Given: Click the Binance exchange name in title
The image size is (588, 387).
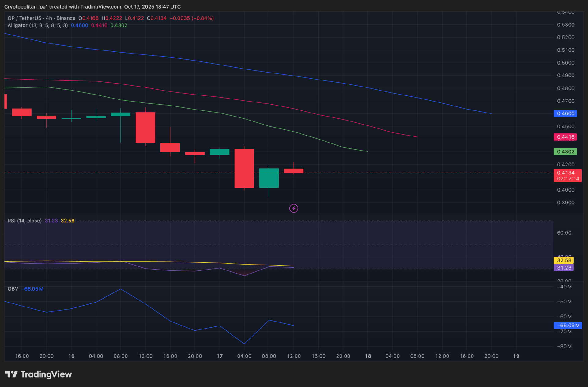Looking at the screenshot, I should click(x=66, y=18).
